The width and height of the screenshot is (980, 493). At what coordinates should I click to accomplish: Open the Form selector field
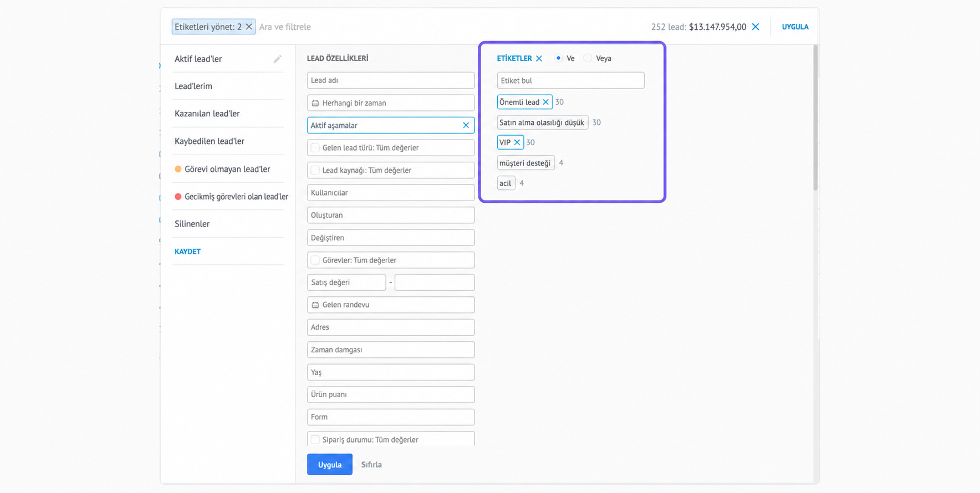(x=391, y=417)
